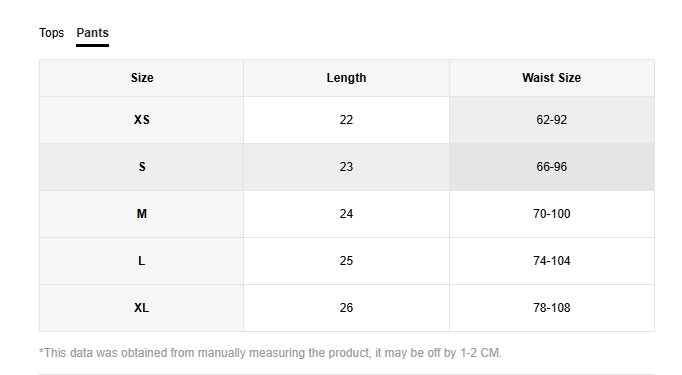The width and height of the screenshot is (682, 375).
Task: Click waist size 74-104 cell
Action: [x=552, y=261]
